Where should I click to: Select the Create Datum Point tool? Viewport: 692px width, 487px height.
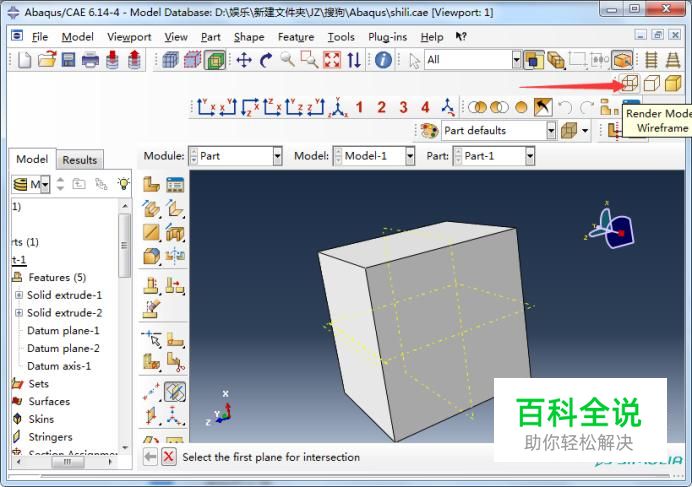[x=151, y=391]
